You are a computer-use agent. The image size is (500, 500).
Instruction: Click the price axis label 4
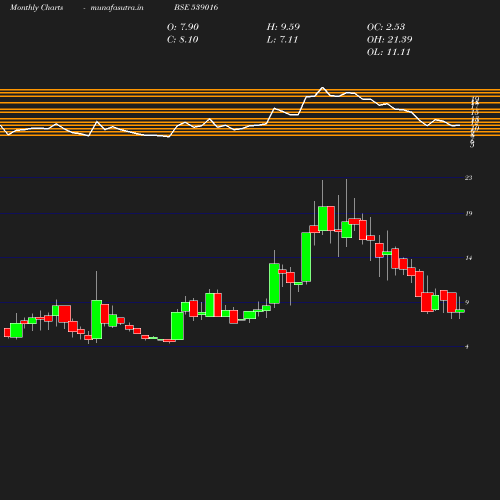467,347
